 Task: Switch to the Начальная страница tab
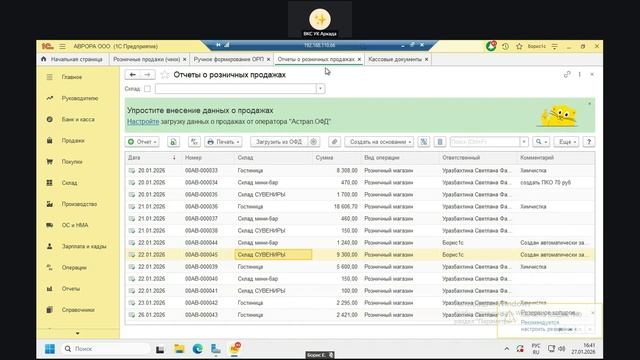click(72, 59)
